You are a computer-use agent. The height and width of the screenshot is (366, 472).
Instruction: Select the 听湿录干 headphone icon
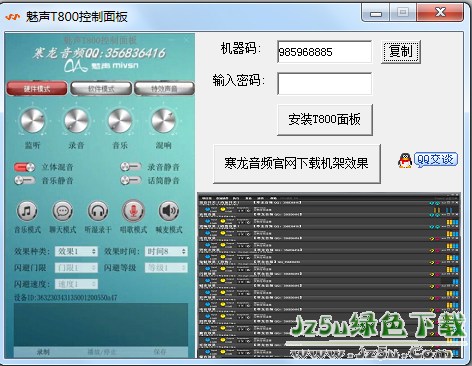click(x=98, y=211)
